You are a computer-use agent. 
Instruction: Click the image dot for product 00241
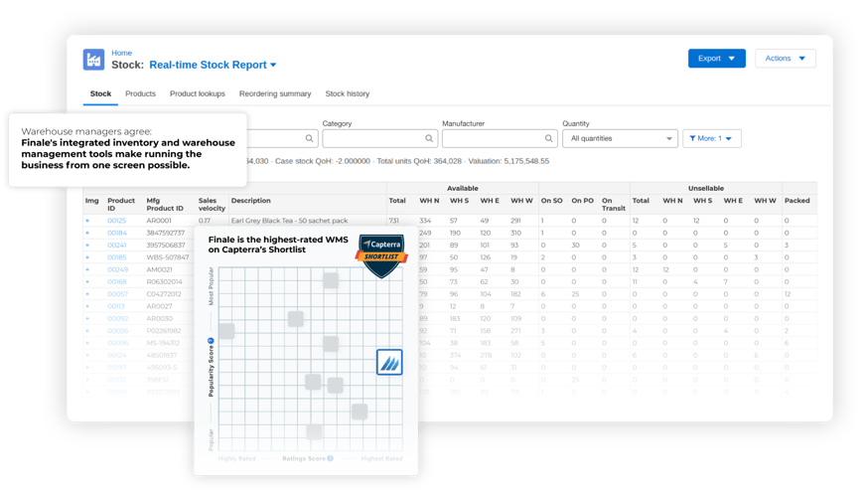tap(87, 245)
